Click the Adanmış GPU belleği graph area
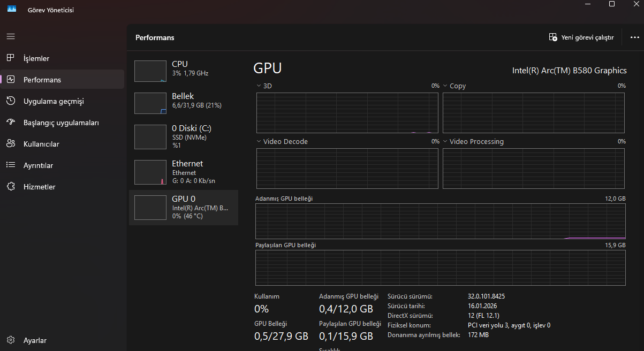The width and height of the screenshot is (644, 351). [x=440, y=221]
